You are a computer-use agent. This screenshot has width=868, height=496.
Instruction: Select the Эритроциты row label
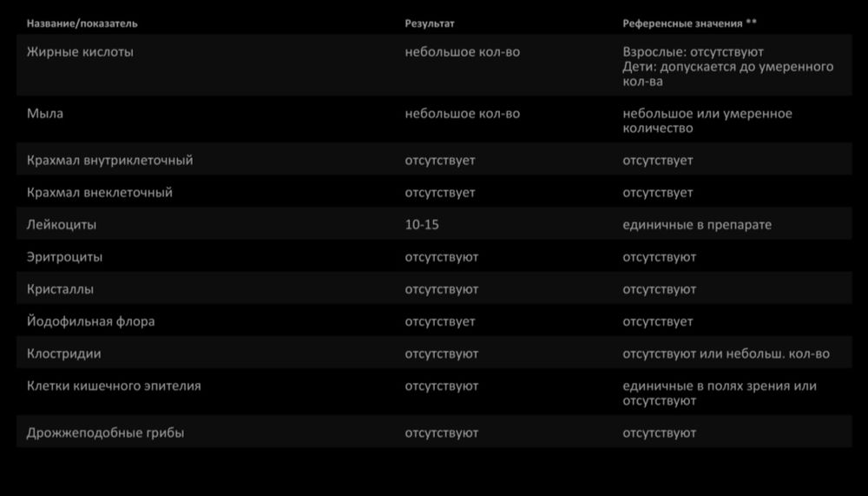[64, 257]
